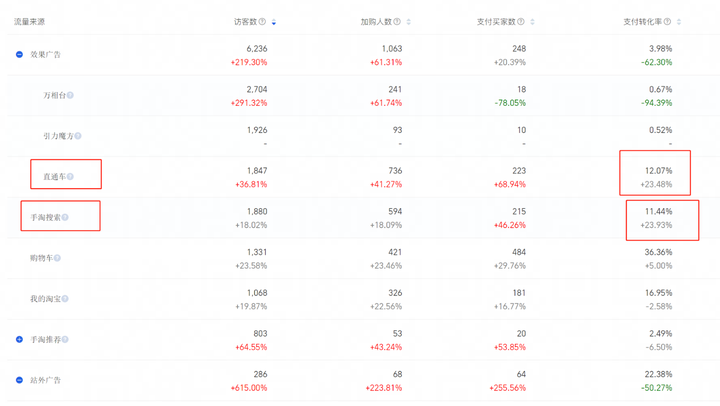Click the info icon next to 购物车
720x406 pixels.
coord(57,258)
